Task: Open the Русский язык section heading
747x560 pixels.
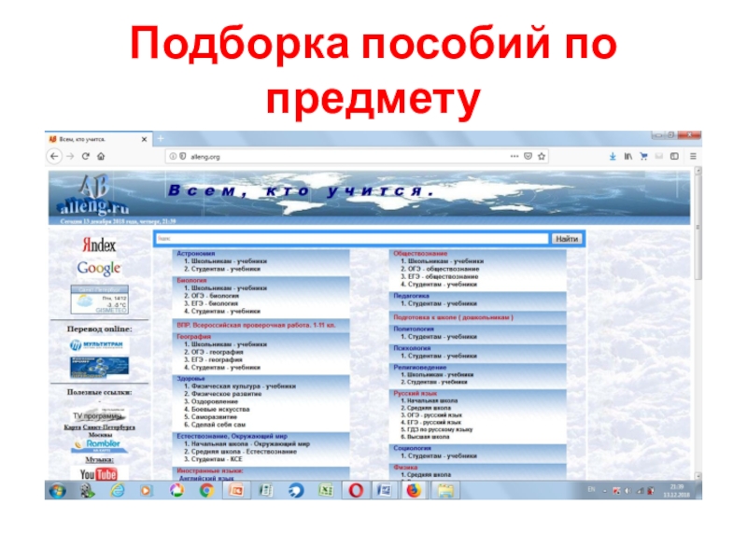Action: point(416,393)
